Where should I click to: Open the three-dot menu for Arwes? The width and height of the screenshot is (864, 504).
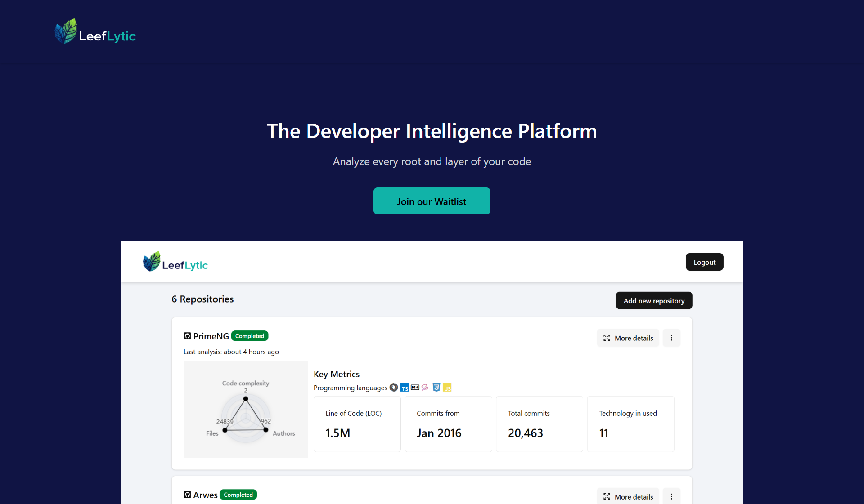coord(671,496)
